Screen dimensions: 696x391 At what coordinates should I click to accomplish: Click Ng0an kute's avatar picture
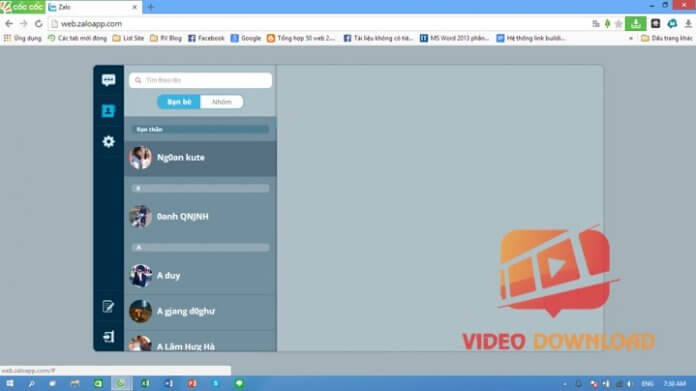pyautogui.click(x=140, y=158)
